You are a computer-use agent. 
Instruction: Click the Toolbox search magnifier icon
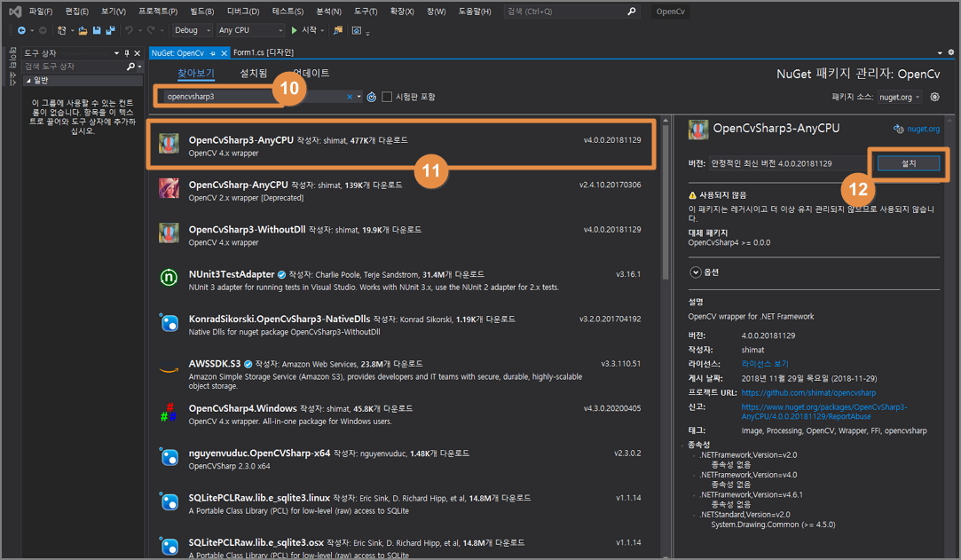130,67
